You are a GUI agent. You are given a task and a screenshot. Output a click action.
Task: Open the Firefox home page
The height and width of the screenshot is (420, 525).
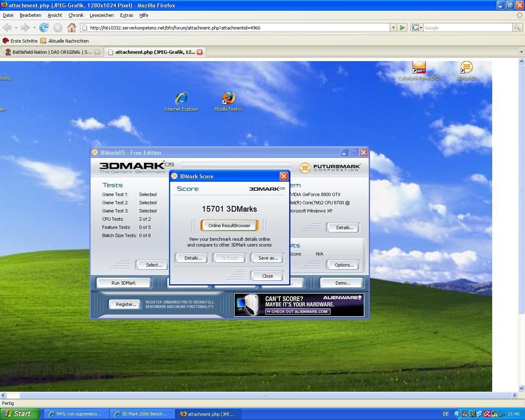click(x=72, y=27)
